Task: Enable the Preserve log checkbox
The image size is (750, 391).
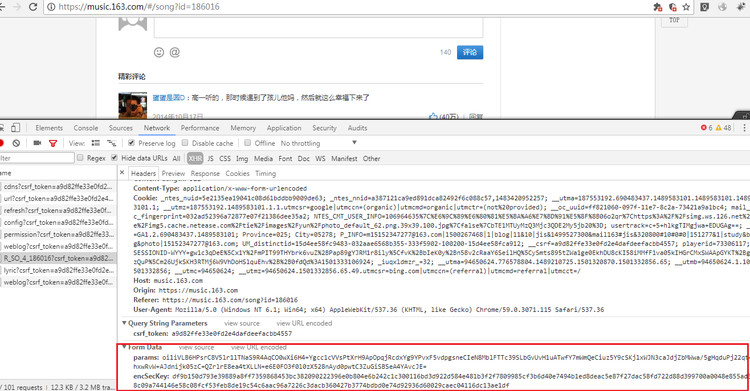Action: (x=131, y=143)
